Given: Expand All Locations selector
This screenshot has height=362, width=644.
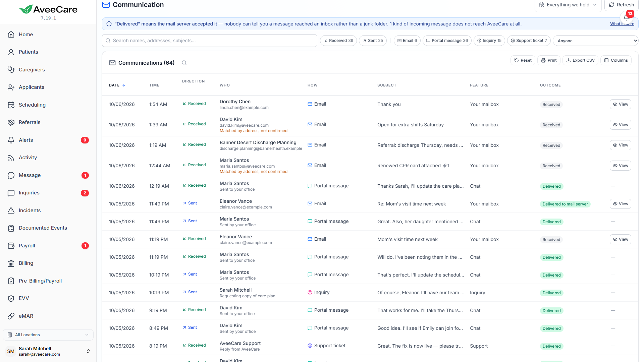Looking at the screenshot, I should (48, 335).
